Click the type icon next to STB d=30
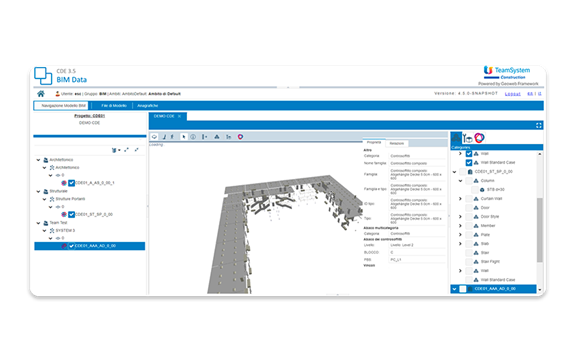Viewport: 576px width, 362px height. (482, 190)
